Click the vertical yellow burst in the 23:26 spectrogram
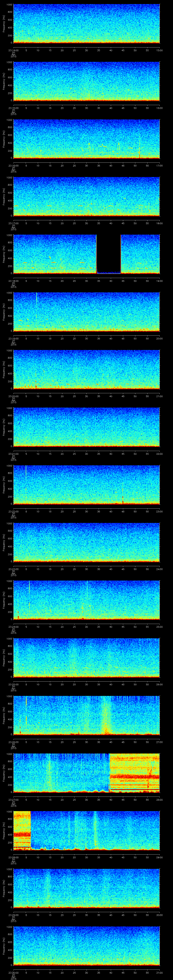 click(x=106, y=715)
